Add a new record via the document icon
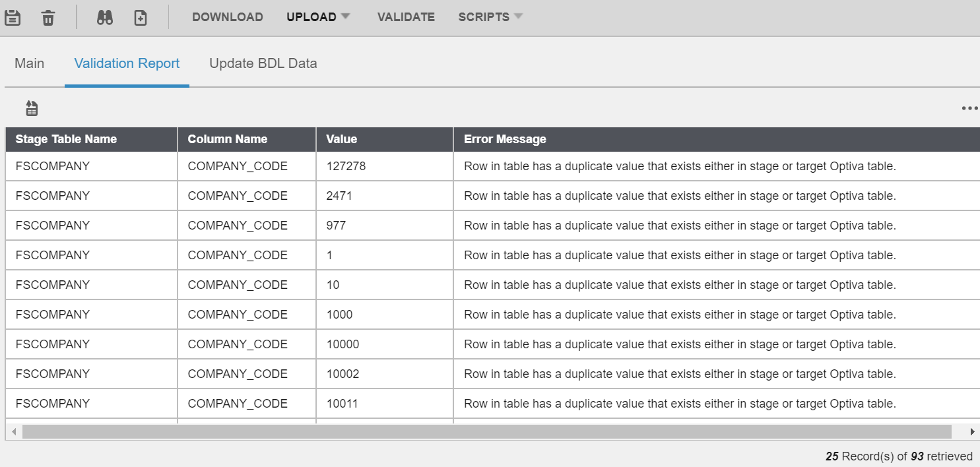 (x=139, y=16)
